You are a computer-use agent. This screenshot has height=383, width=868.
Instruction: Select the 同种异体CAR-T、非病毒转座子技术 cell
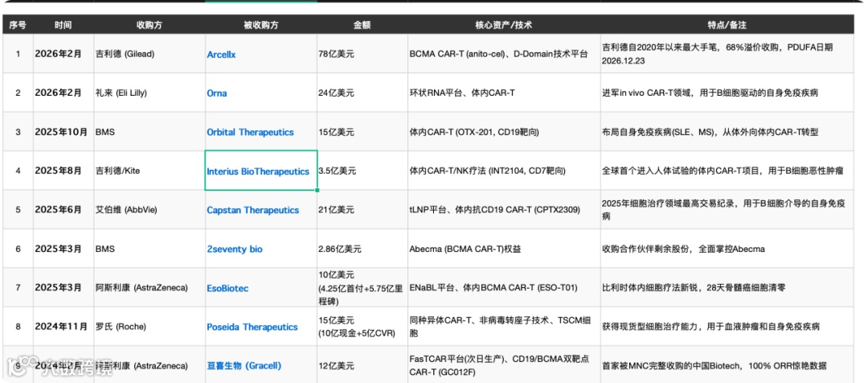coord(504,327)
